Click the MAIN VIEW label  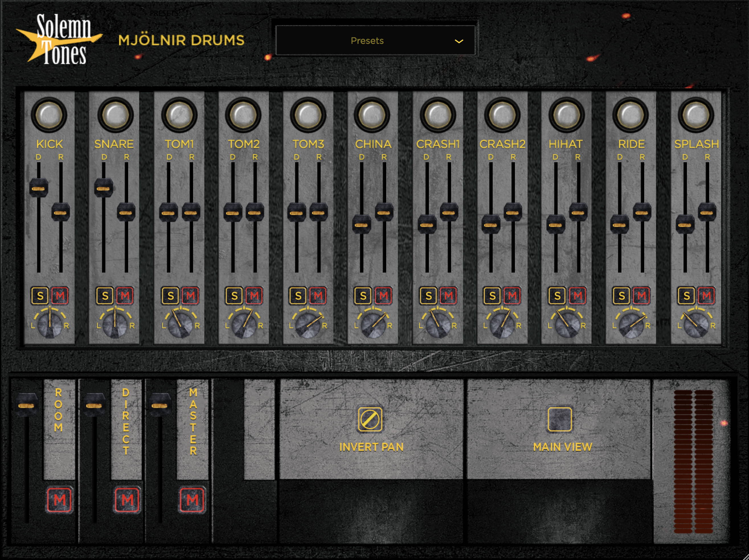click(x=562, y=447)
